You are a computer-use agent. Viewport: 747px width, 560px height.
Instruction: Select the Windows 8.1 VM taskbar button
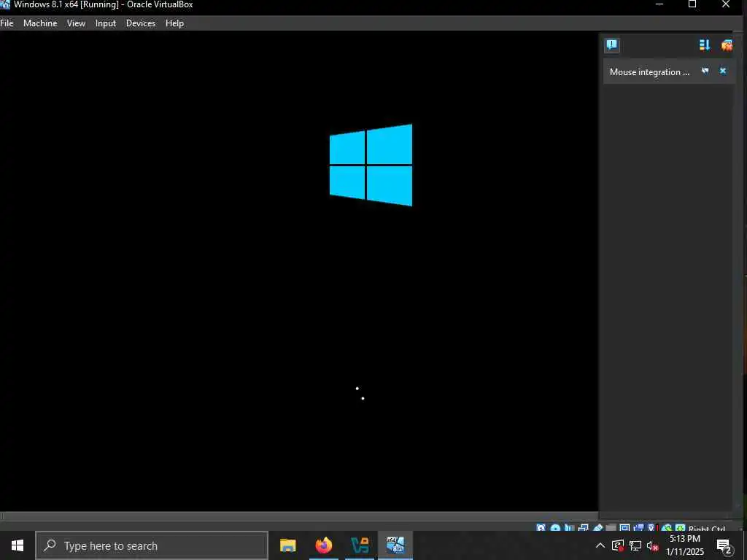pos(395,545)
